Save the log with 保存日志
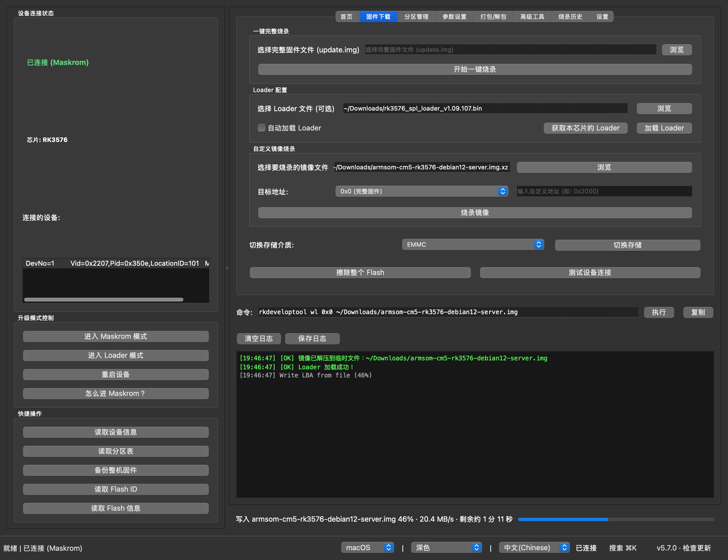The height and width of the screenshot is (560, 728). point(312,339)
